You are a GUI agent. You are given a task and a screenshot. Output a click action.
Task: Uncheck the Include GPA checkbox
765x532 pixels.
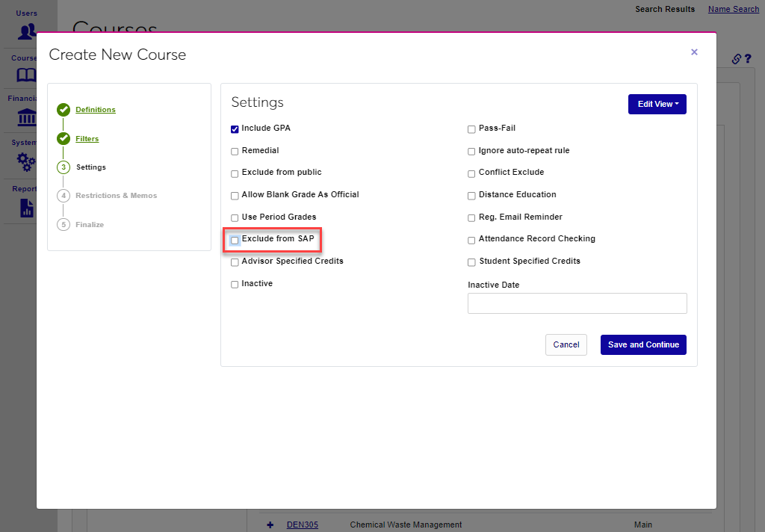[x=235, y=129]
